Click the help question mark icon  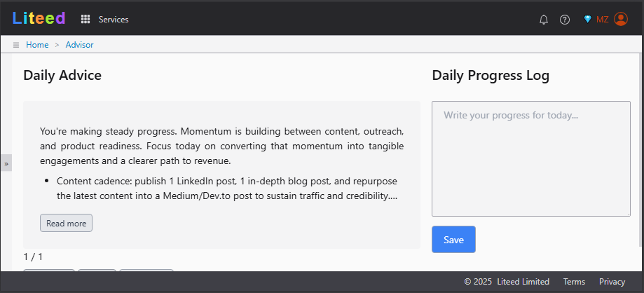point(565,20)
